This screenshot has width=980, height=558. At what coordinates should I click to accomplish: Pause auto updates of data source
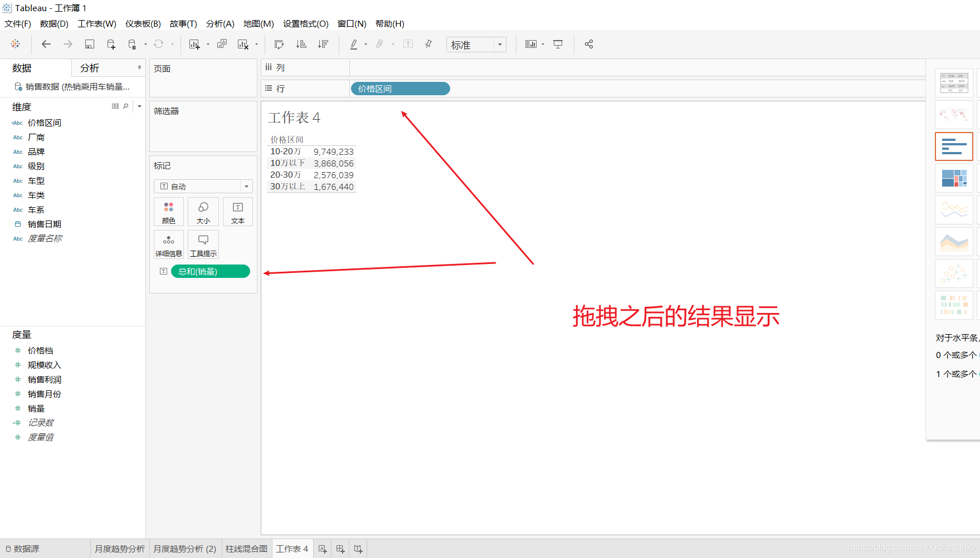pyautogui.click(x=132, y=44)
